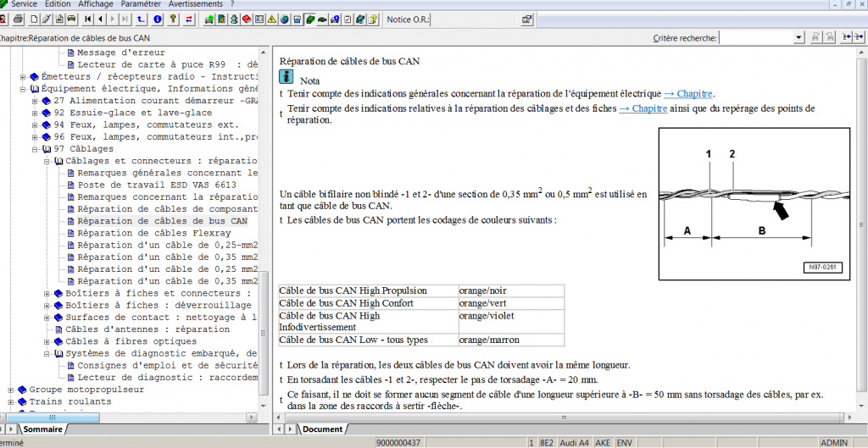Open the Affichage menu

click(x=95, y=4)
